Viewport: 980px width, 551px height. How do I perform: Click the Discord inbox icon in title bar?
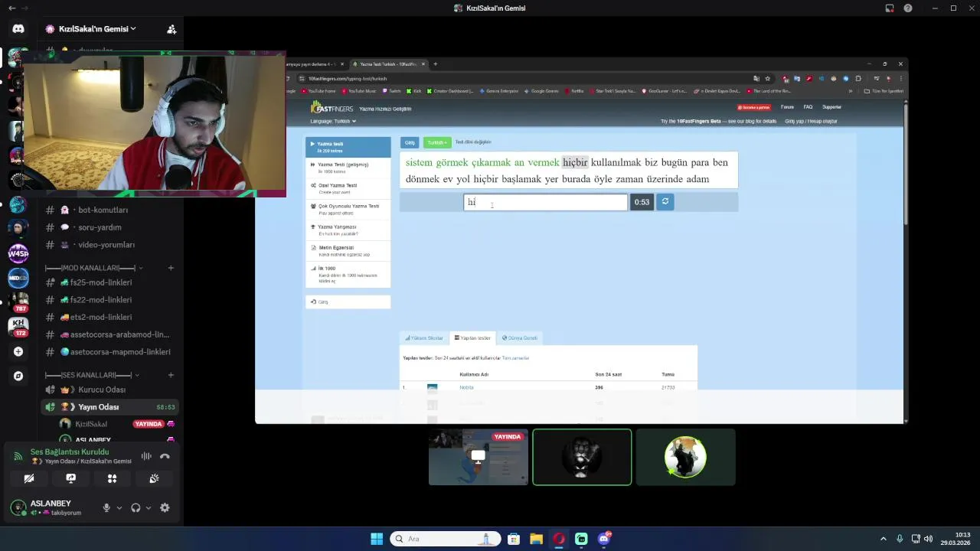pos(889,8)
